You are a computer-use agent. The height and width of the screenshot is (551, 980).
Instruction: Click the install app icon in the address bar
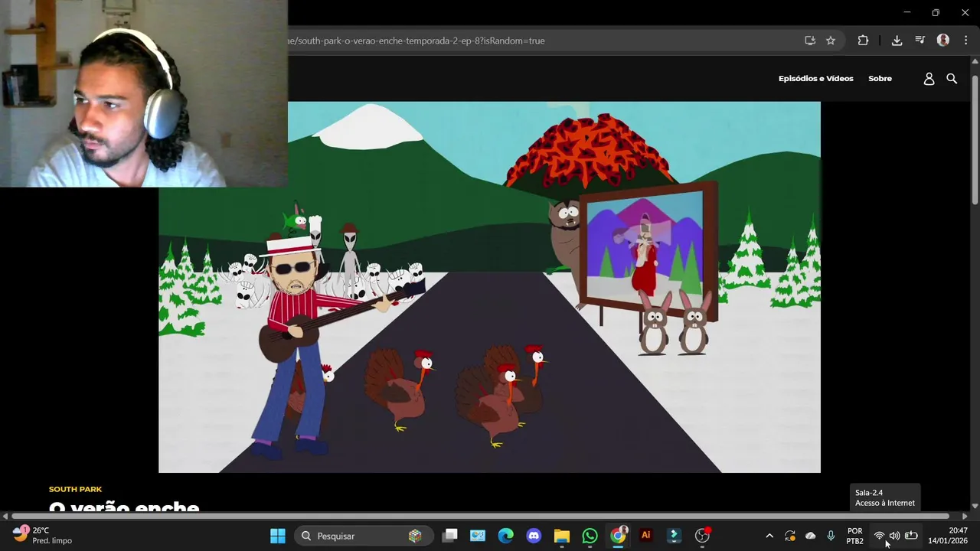point(810,41)
